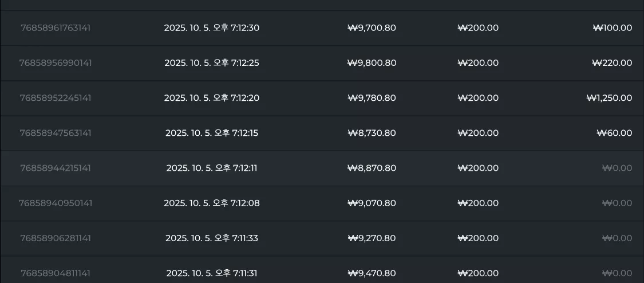Select the ₩8,730.80 balance value
The image size is (644, 283).
pyautogui.click(x=372, y=133)
